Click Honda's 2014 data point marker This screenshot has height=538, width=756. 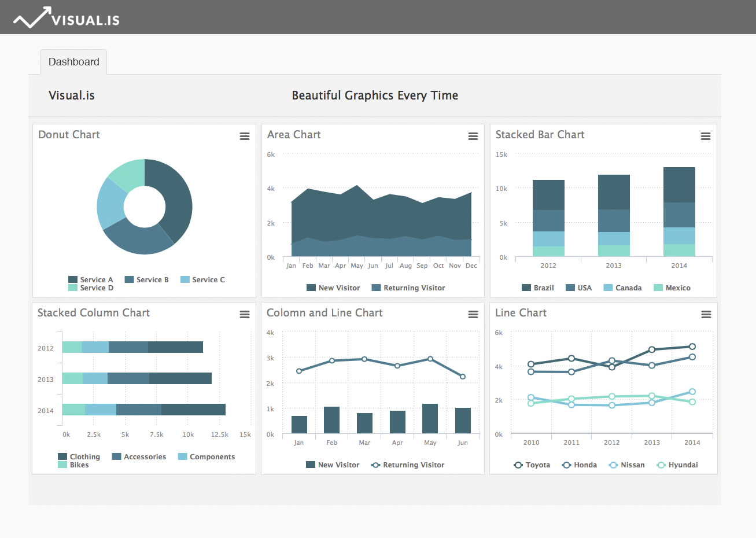pyautogui.click(x=692, y=357)
